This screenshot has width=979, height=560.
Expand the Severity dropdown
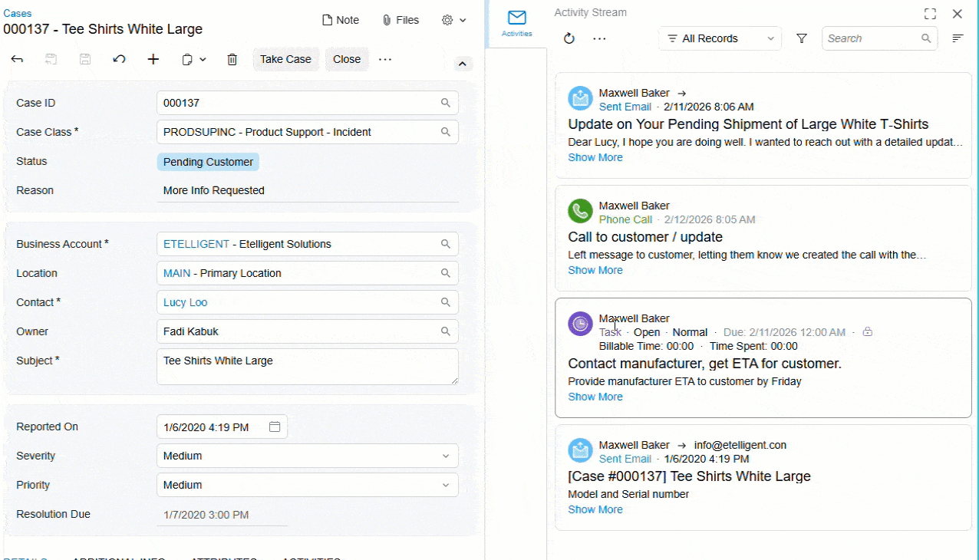pos(445,456)
